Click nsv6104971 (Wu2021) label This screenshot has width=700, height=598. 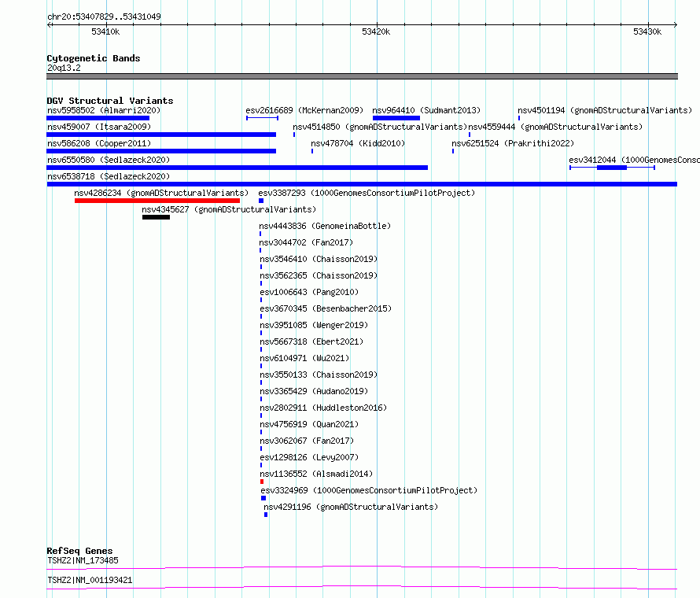[304, 358]
